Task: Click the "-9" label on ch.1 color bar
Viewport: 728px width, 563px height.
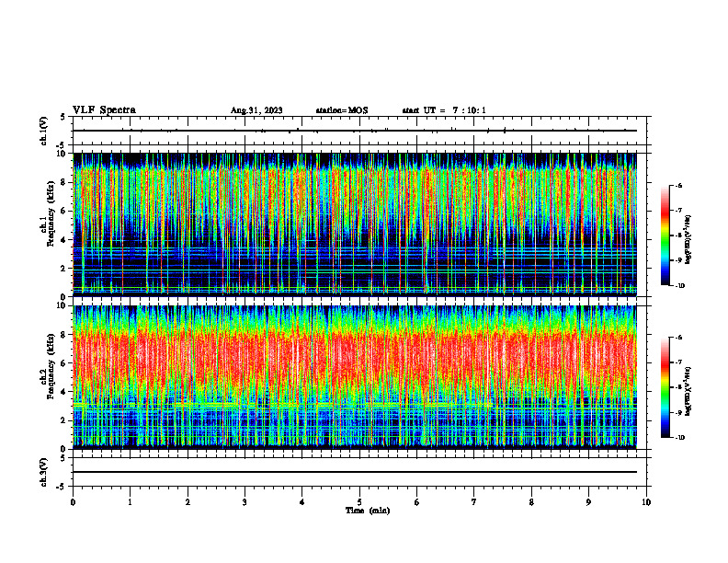Action: (678, 260)
